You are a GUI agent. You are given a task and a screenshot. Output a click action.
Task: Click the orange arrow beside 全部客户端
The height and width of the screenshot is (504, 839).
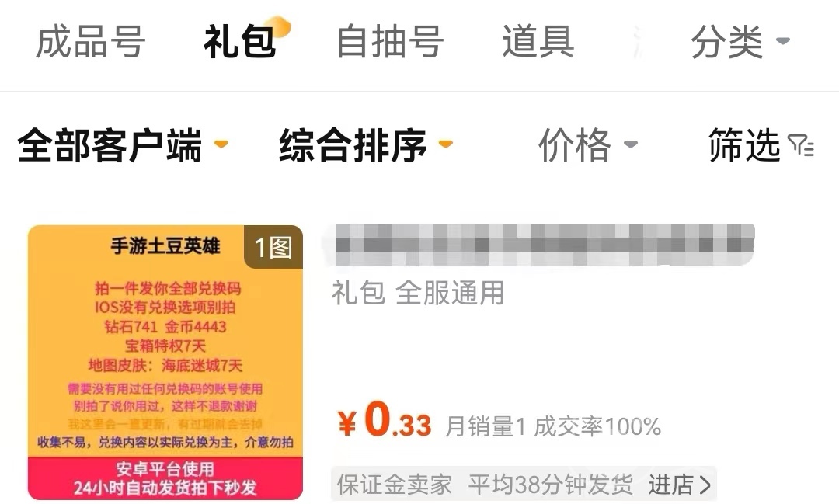tap(221, 144)
